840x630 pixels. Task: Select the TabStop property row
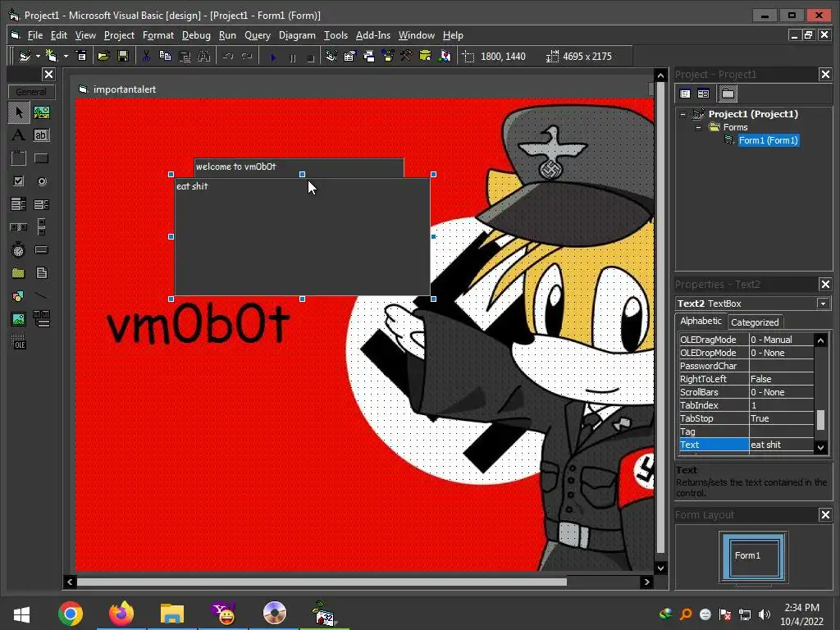pos(746,418)
